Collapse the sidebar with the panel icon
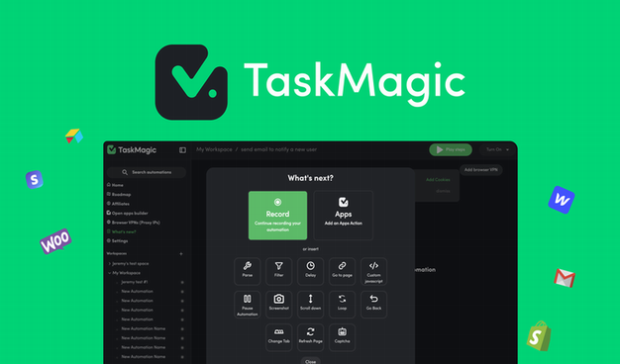The image size is (620, 364). click(x=182, y=150)
